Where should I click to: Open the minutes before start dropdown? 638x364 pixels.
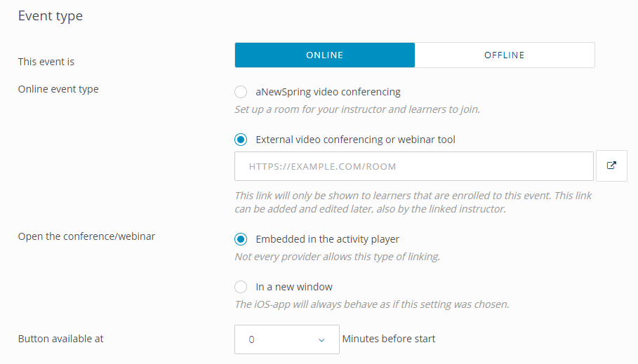point(287,339)
